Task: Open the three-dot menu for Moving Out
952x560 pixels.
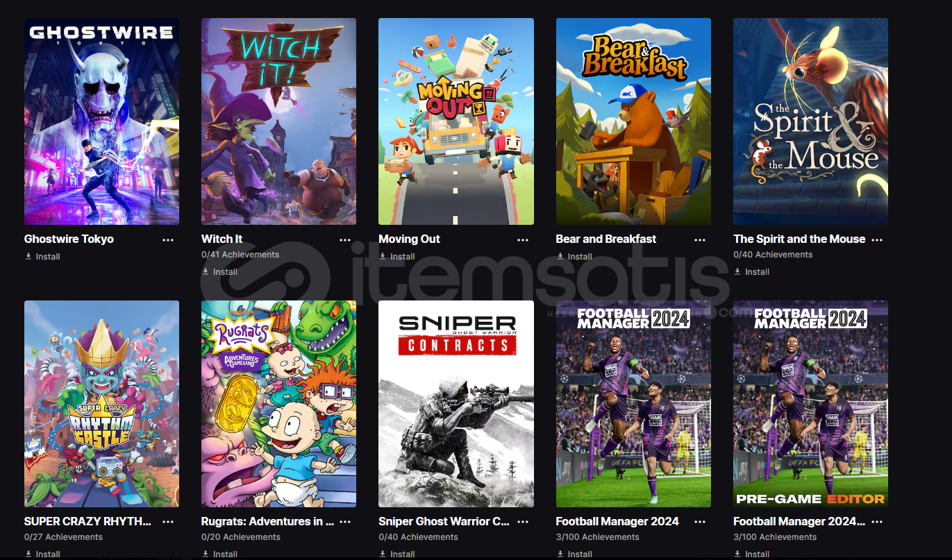Action: click(x=523, y=240)
